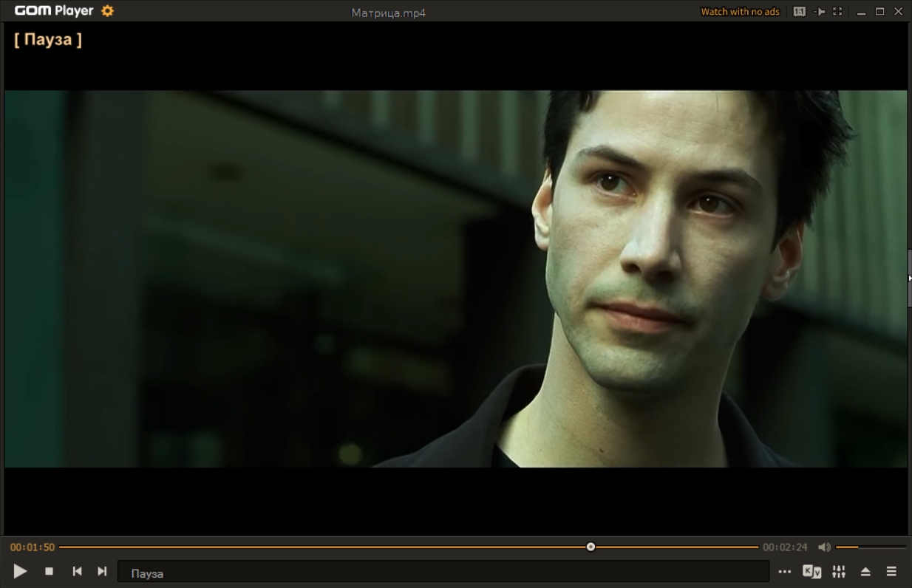Click the elapsed time 00:01:50
The height and width of the screenshot is (588, 912).
tap(33, 547)
